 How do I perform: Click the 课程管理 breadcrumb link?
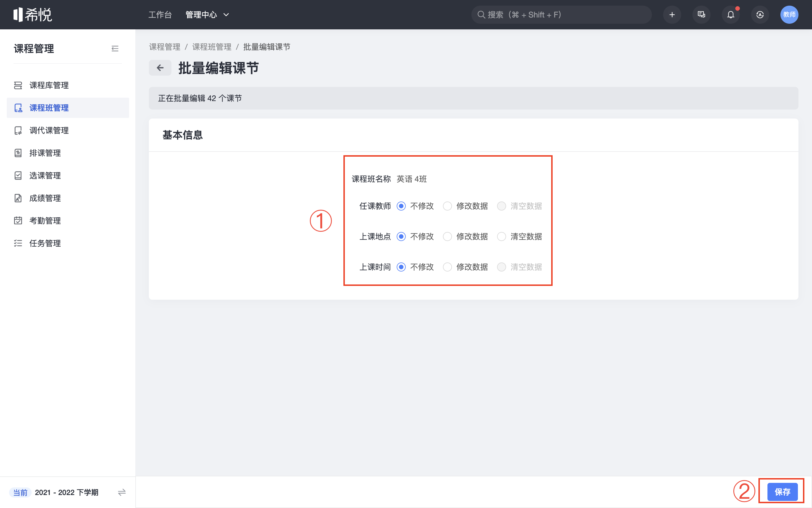pos(164,47)
